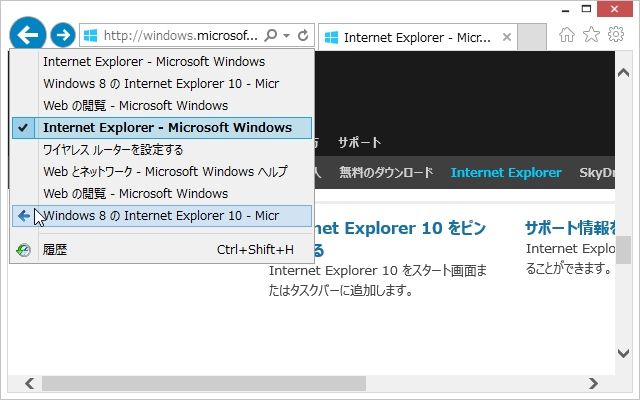640x400 pixels.
Task: Maximize the browser window
Action: (586, 9)
